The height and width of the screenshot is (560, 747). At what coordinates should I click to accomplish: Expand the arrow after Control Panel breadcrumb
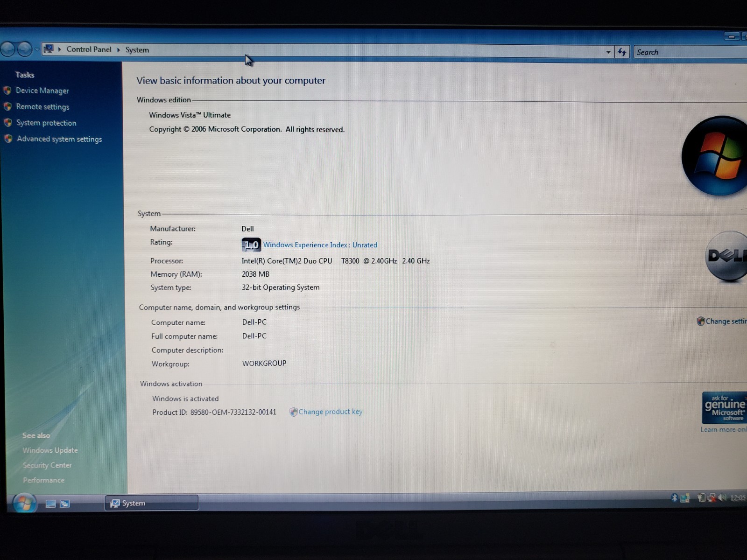119,49
